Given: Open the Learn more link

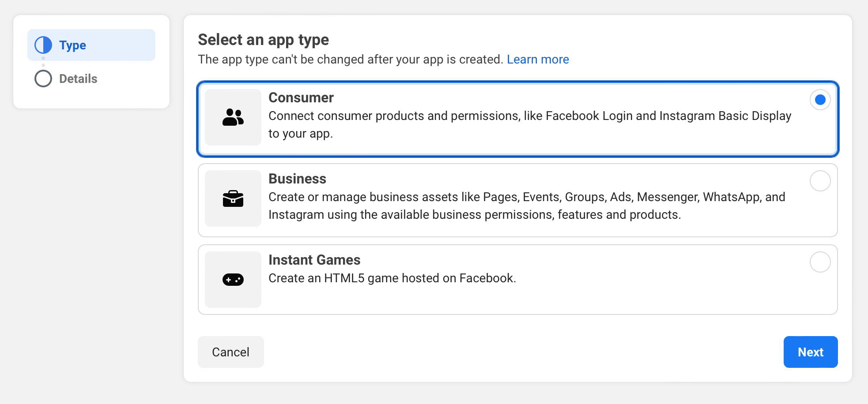Looking at the screenshot, I should tap(537, 60).
